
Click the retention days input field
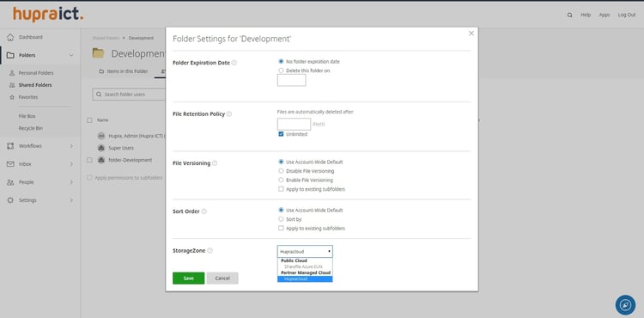[x=294, y=125]
